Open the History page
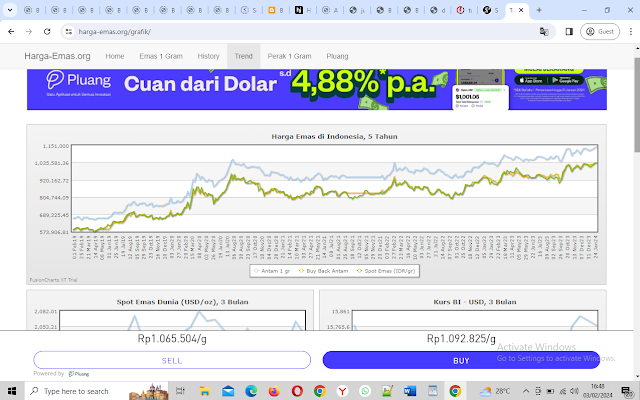 [208, 56]
